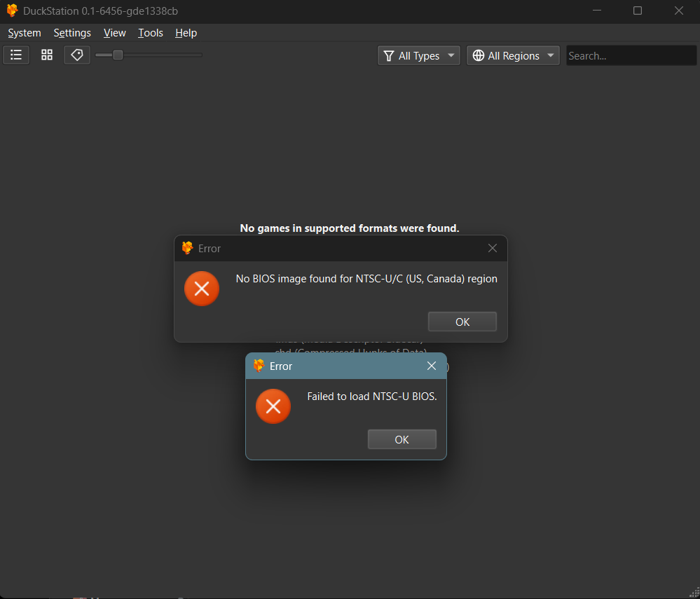Screen dimensions: 700x599
Task: Maximize the DuckStation window
Action: 638,11
